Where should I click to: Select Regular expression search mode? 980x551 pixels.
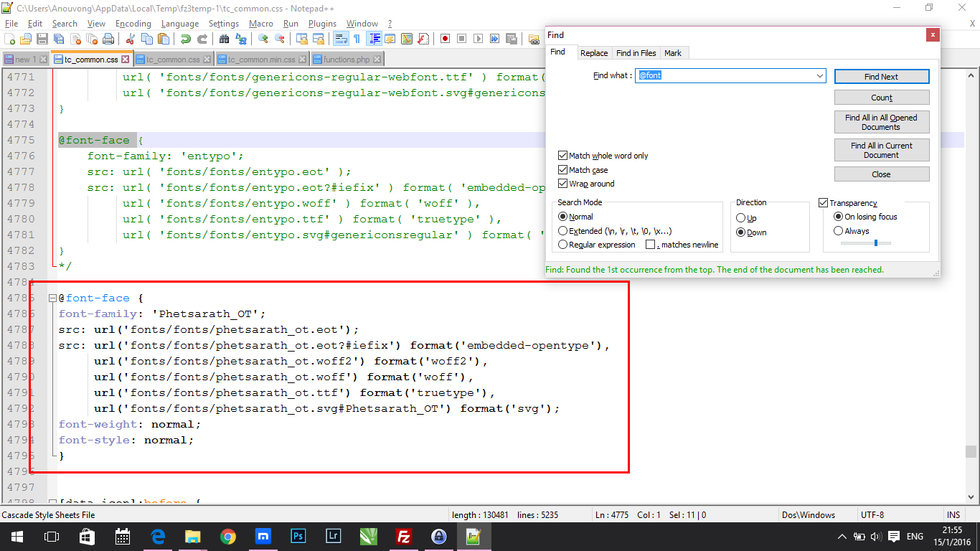[x=563, y=245]
